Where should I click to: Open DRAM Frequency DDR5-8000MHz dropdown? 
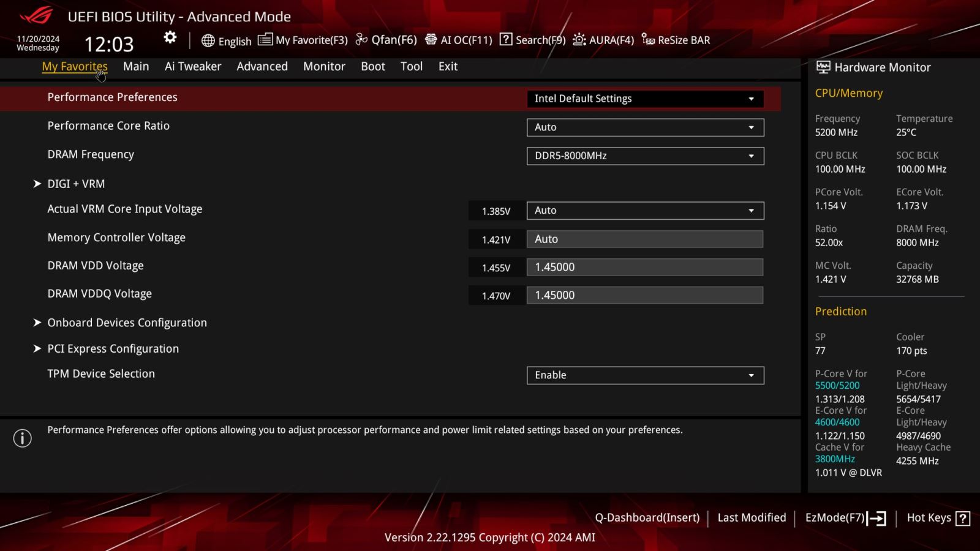click(x=645, y=156)
